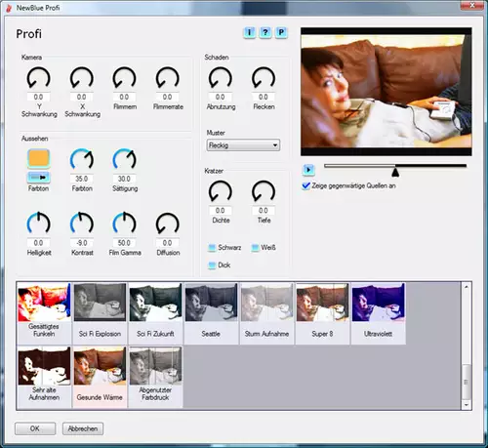Enable the Dick scratch checkbox
This screenshot has width=488, height=448.
tap(212, 265)
